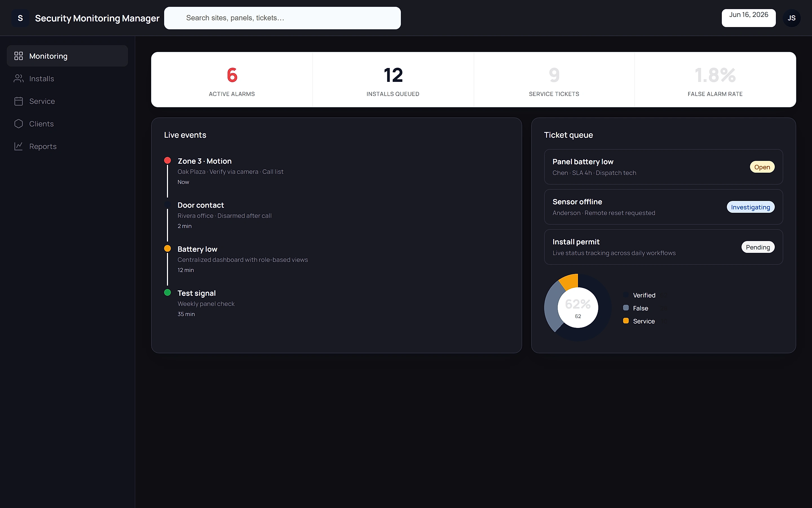The height and width of the screenshot is (508, 812).
Task: Click the S app logo
Action: [x=20, y=18]
